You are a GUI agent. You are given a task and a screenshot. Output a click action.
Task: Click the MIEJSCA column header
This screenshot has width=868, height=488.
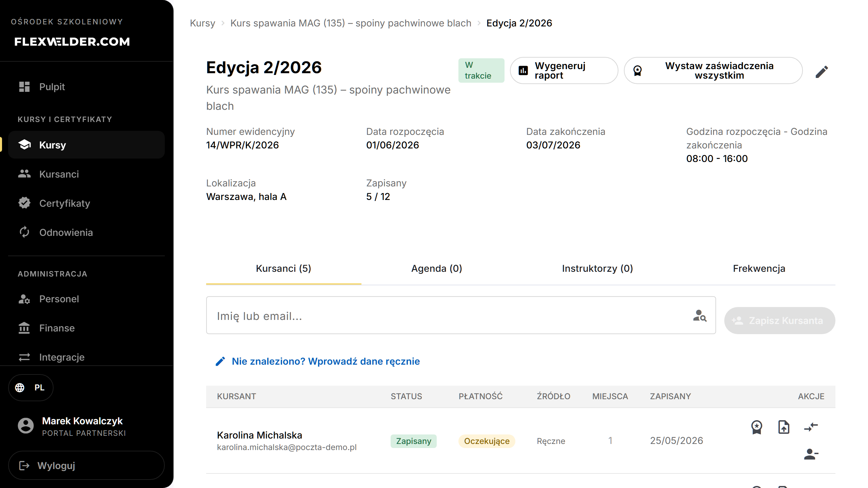point(610,396)
